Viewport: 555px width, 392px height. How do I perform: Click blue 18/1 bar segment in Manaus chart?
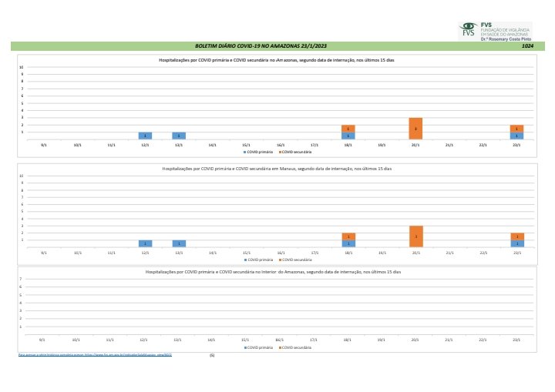[x=348, y=243]
